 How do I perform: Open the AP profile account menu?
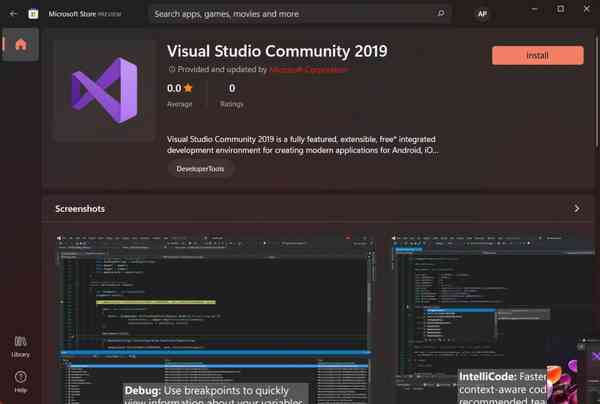(483, 14)
